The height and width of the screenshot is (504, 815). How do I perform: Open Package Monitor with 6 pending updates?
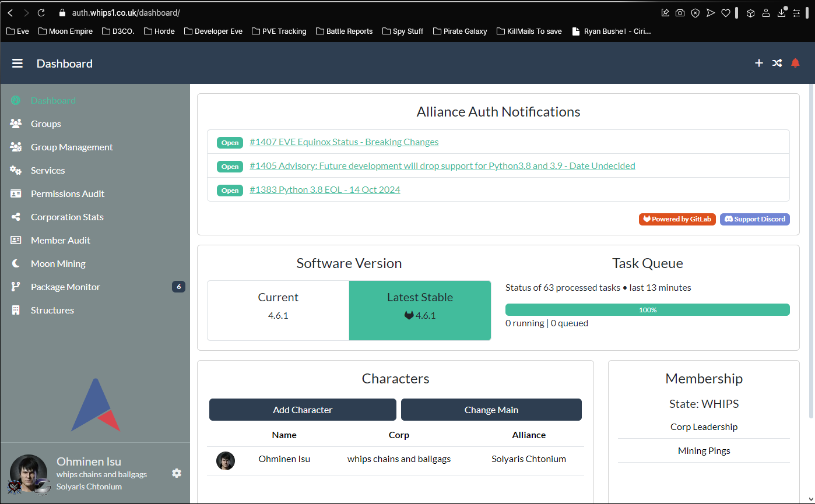pos(64,287)
